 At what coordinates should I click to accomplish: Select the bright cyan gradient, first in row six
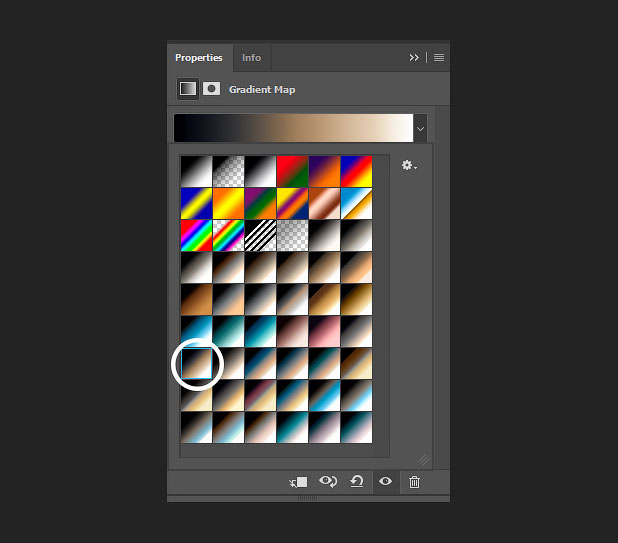tap(196, 331)
